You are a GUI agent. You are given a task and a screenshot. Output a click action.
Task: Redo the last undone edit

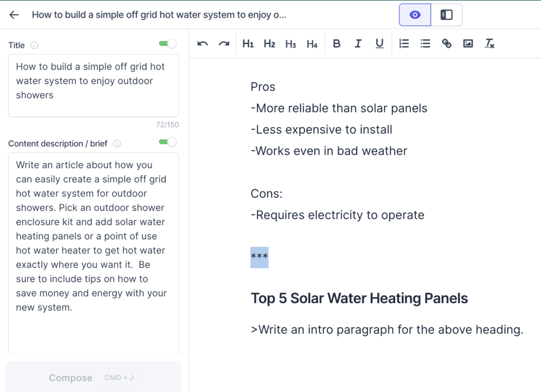click(x=224, y=44)
